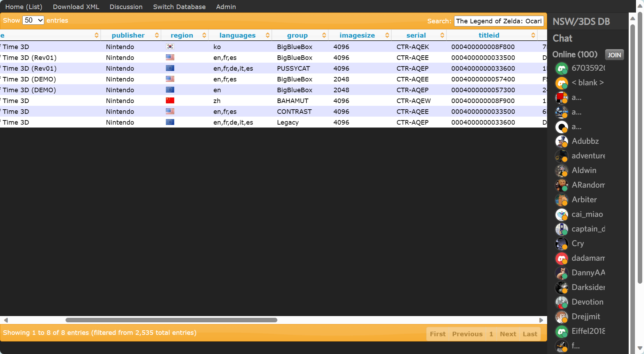Click into the Search input field
Viewport: 644px width, 354px height.
tap(499, 21)
